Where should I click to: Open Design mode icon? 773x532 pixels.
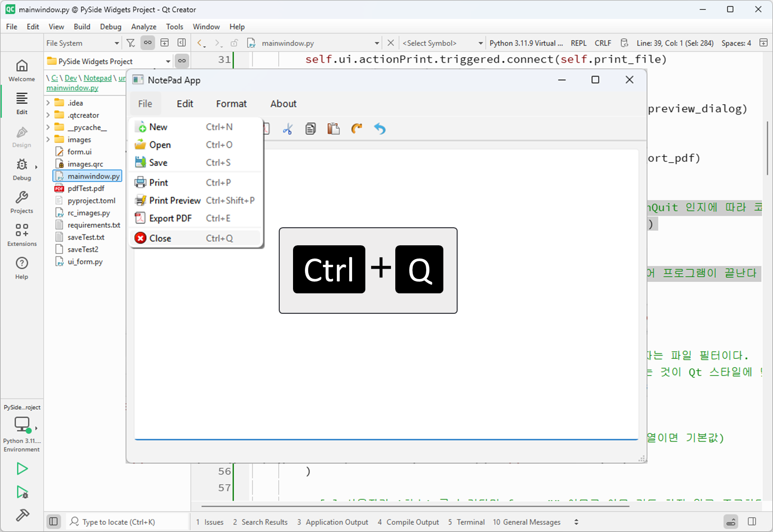click(x=21, y=137)
